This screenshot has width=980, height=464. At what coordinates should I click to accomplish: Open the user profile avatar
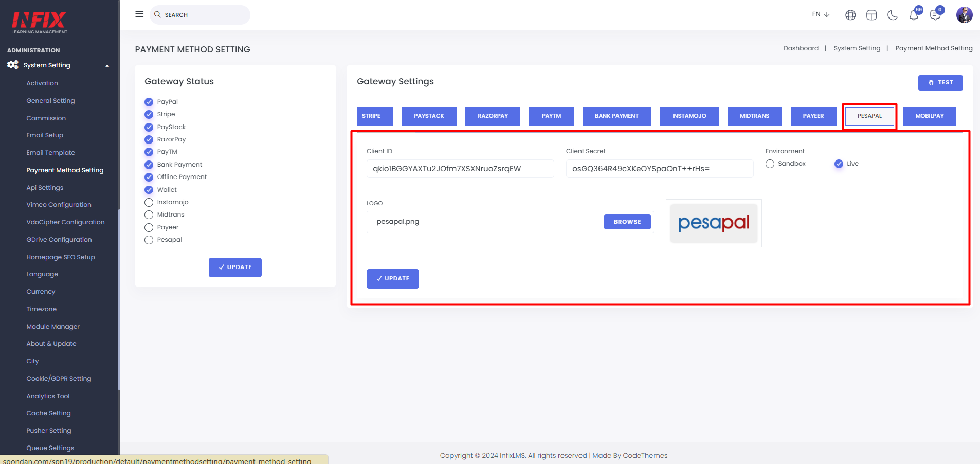964,14
